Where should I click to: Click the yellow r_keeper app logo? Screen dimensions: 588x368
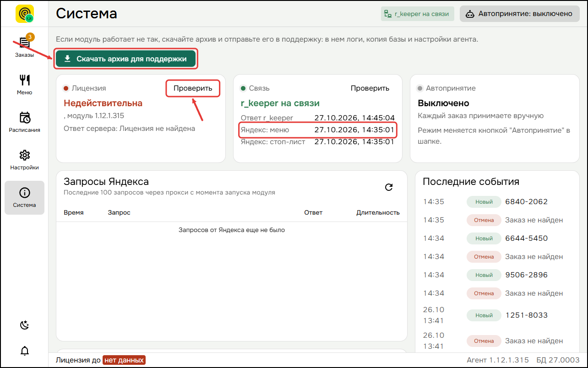[25, 14]
